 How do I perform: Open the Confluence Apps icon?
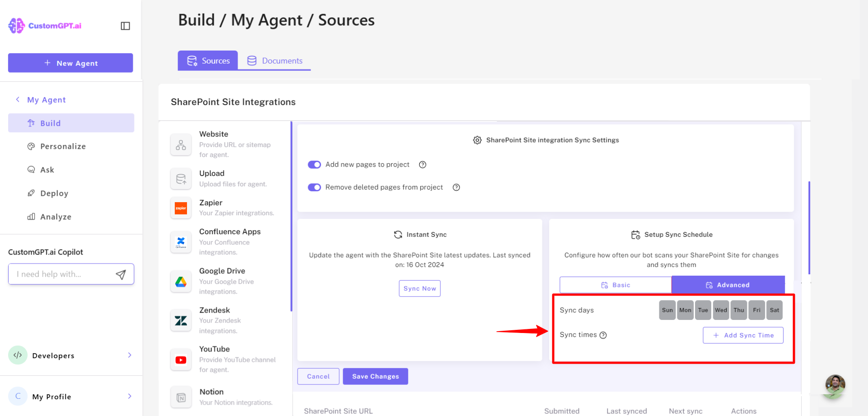(181, 242)
